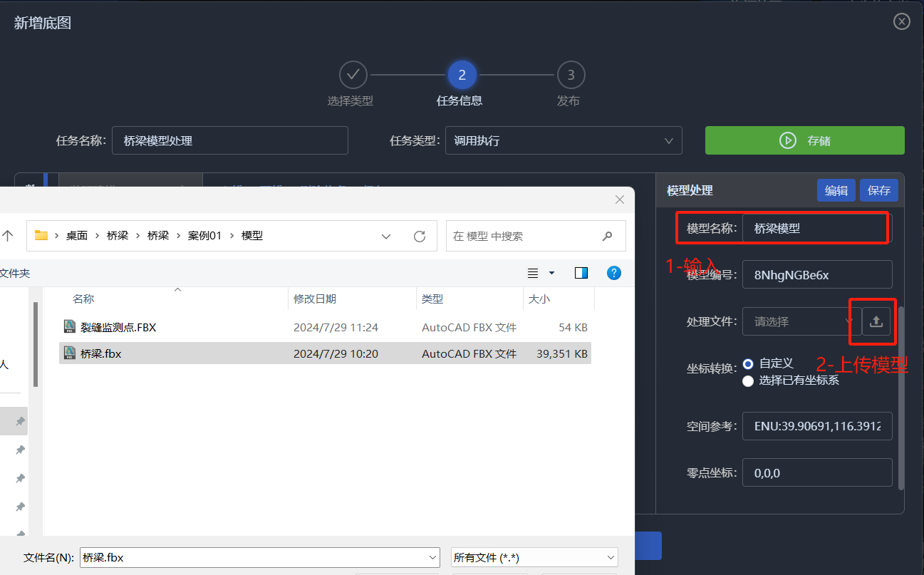Click the chevron after 桌面 in breadcrumb

98,236
